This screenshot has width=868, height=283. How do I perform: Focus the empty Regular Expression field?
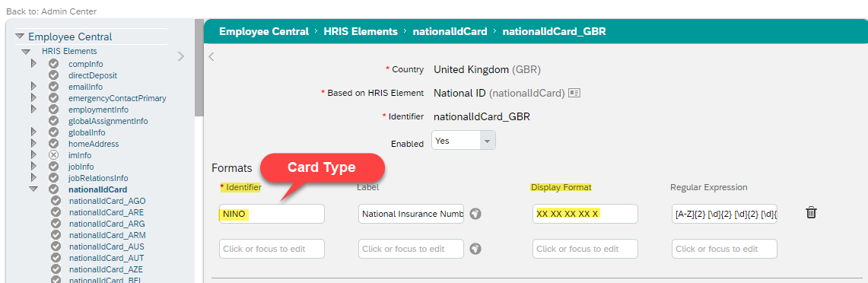coord(725,249)
